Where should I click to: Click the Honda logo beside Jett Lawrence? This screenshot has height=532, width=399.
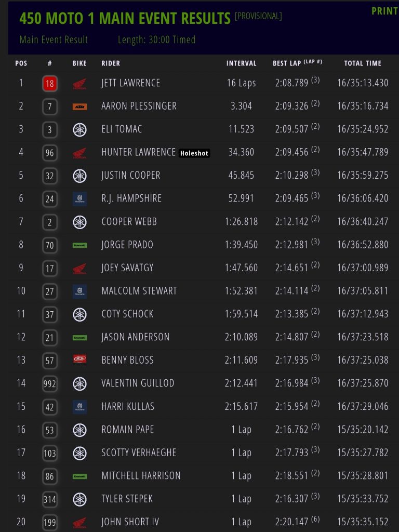79,83
